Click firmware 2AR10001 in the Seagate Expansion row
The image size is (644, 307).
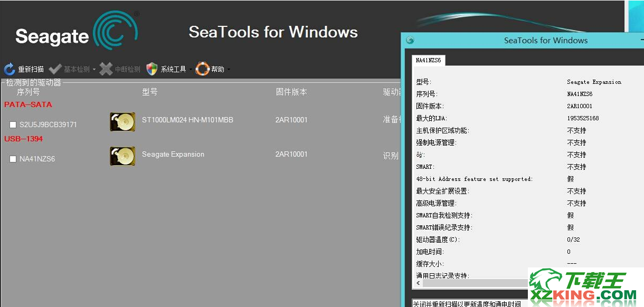[x=291, y=154]
